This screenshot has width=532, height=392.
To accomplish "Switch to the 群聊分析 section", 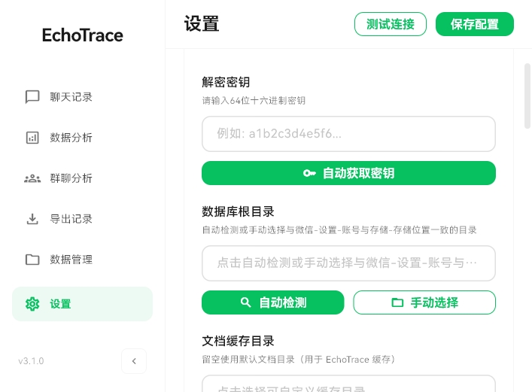I will point(71,178).
